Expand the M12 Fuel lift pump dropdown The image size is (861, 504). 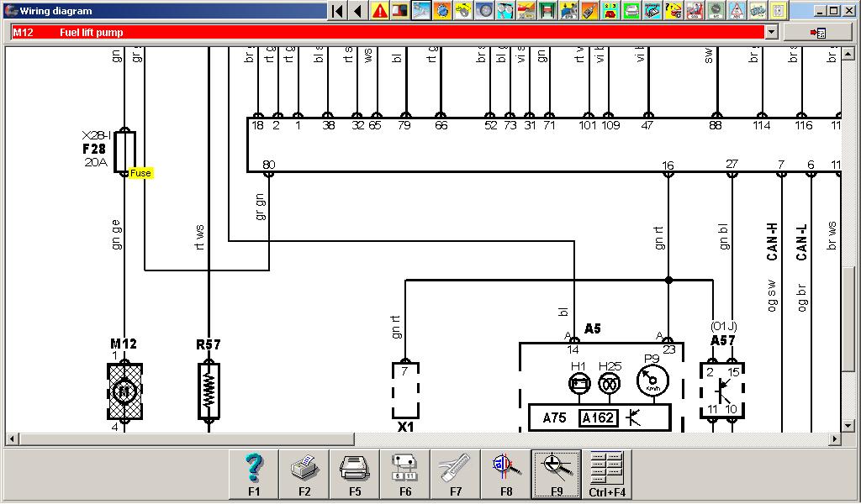771,32
